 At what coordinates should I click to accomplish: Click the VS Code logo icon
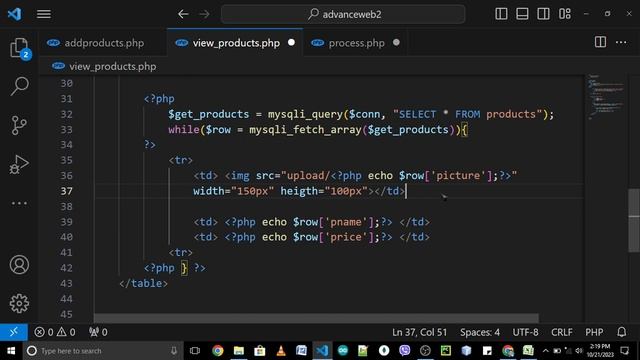(15, 14)
